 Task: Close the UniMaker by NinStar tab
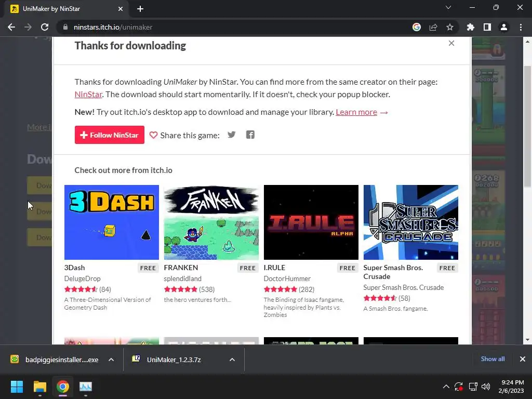click(121, 9)
